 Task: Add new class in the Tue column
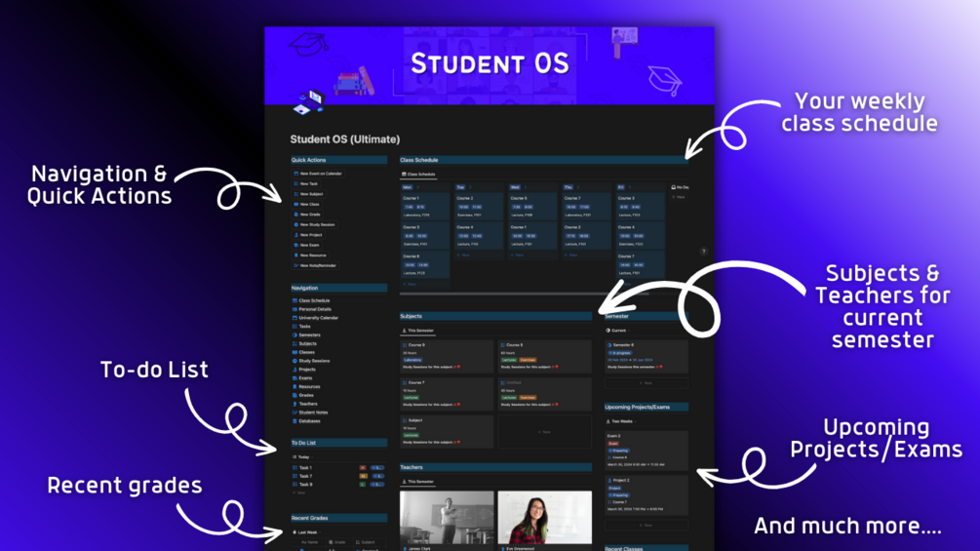(463, 256)
